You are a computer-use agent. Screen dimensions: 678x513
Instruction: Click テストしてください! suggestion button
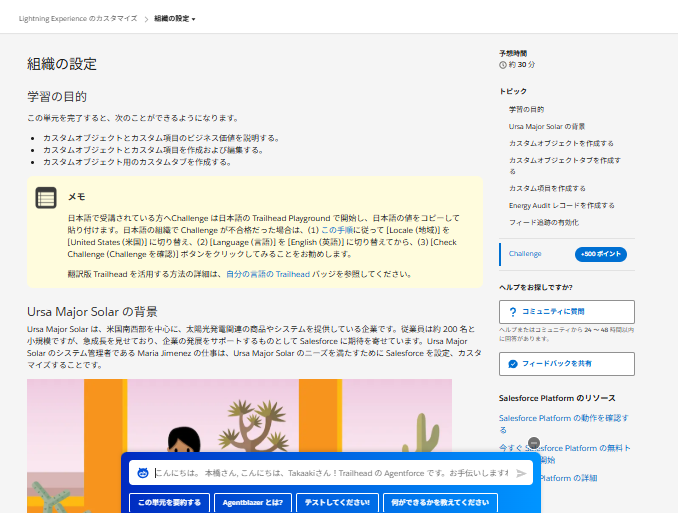point(337,503)
